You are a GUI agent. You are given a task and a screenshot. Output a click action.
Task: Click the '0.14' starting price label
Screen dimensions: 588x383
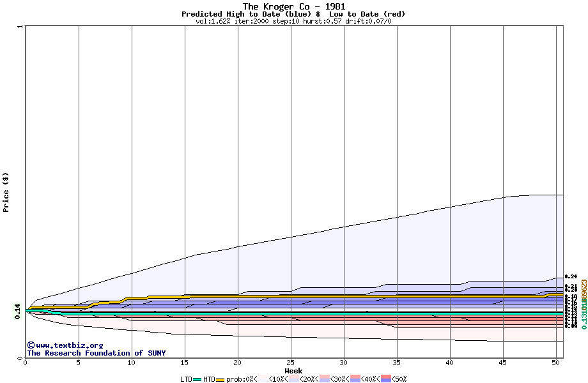pos(17,312)
